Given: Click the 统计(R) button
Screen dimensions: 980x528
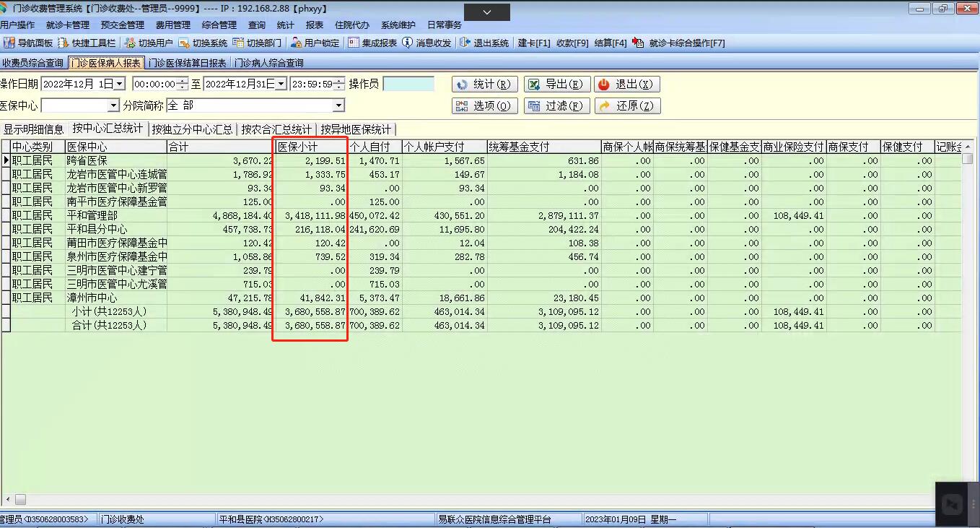Looking at the screenshot, I should click(484, 85).
